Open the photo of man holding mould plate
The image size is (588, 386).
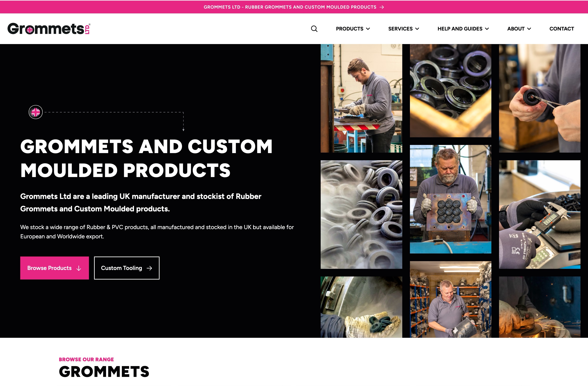click(450, 199)
